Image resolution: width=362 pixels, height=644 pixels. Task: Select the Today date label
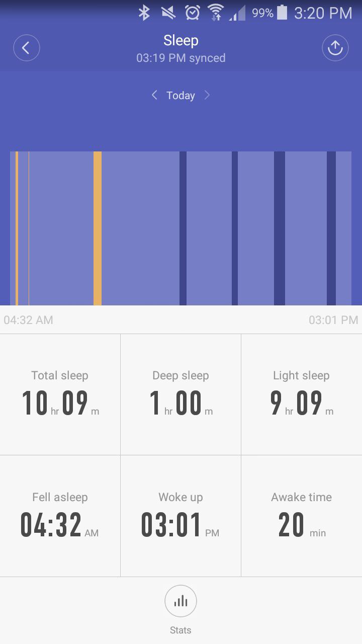[180, 96]
